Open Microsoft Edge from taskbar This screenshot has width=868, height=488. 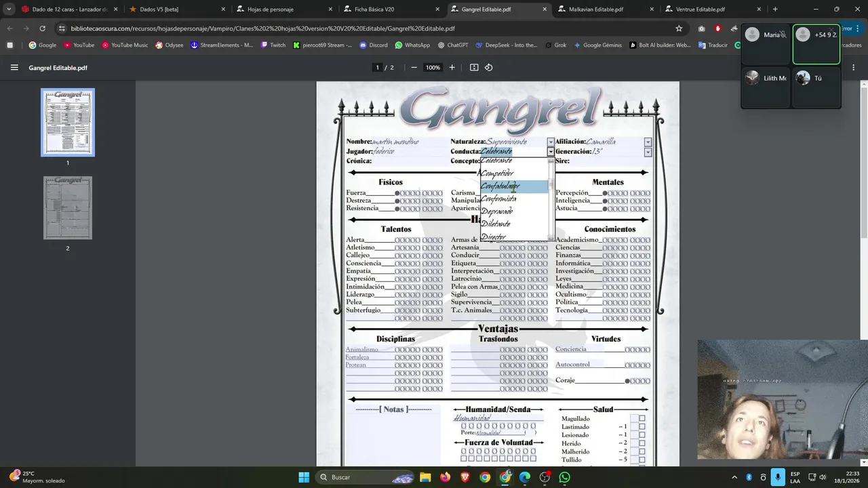525,477
